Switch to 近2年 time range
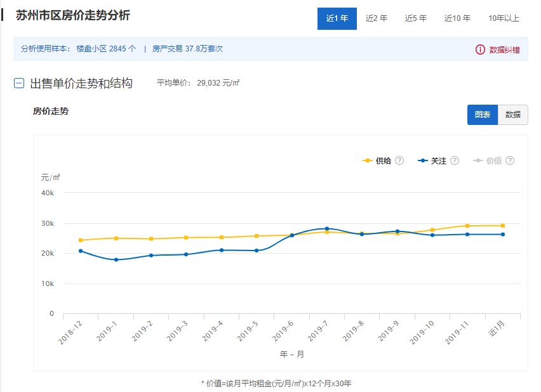 [x=377, y=18]
